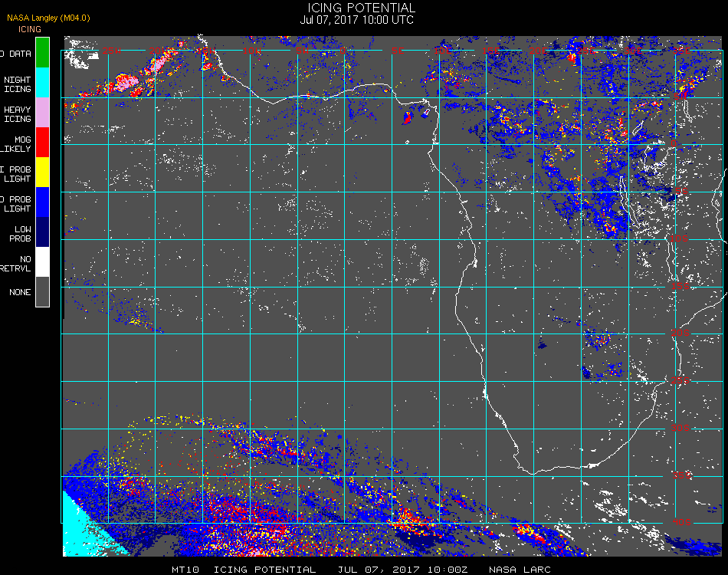Click the '35S' latitude label
This screenshot has height=575, width=728.
click(x=681, y=475)
